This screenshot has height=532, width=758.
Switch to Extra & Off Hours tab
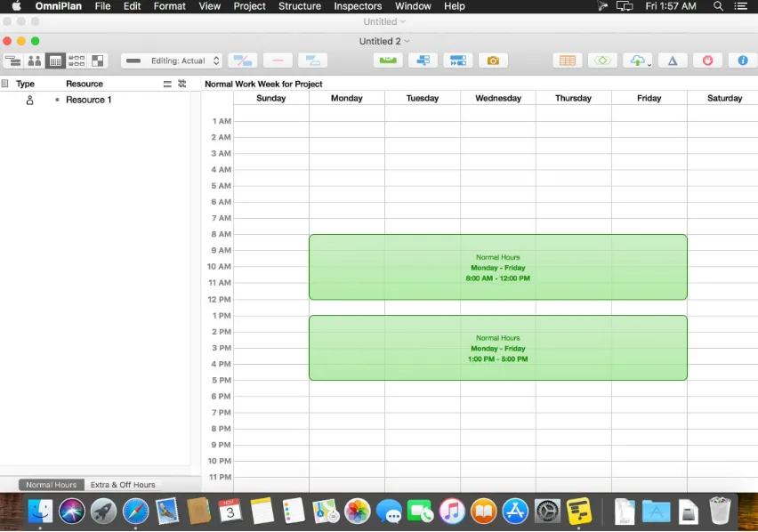pos(123,485)
